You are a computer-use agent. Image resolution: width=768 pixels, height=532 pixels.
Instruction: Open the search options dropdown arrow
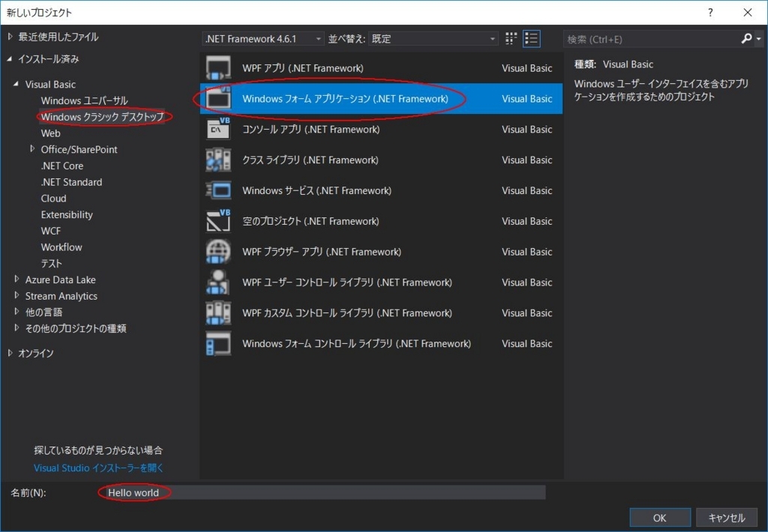(759, 39)
